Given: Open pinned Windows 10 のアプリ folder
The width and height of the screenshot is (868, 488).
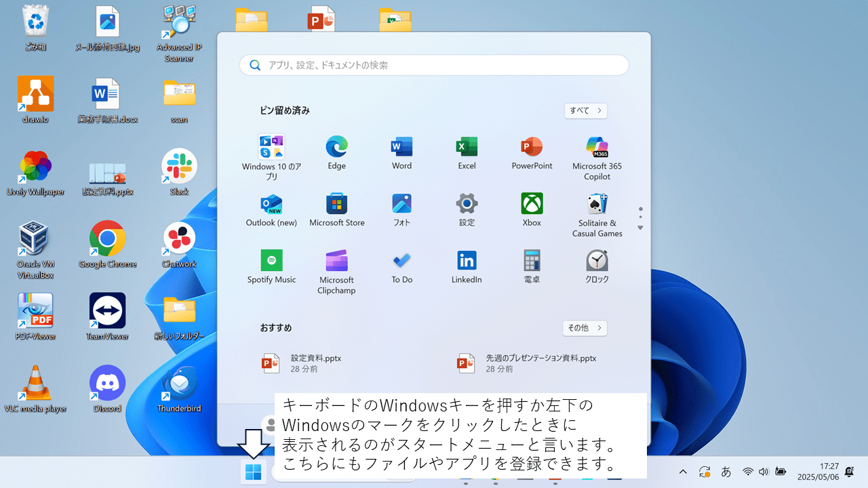Looking at the screenshot, I should pyautogui.click(x=271, y=157).
